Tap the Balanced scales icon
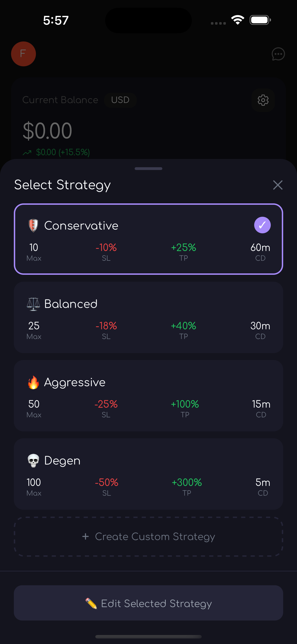The width and height of the screenshot is (297, 644). coord(33,304)
